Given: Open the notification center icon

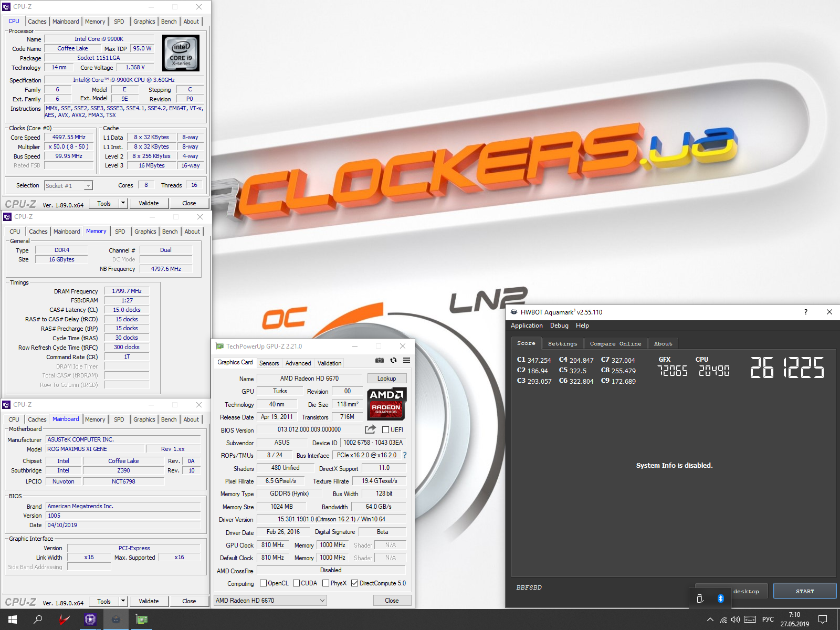Looking at the screenshot, I should pos(823,619).
